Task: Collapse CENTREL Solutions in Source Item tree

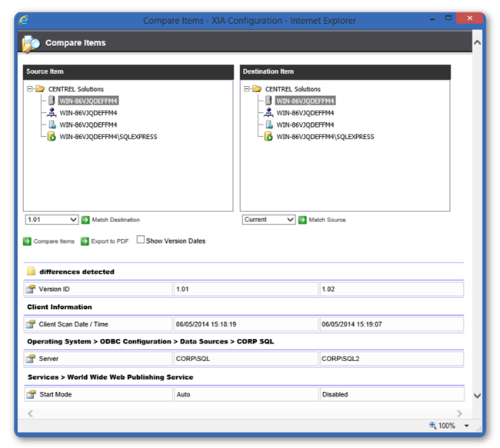Action: coord(30,88)
